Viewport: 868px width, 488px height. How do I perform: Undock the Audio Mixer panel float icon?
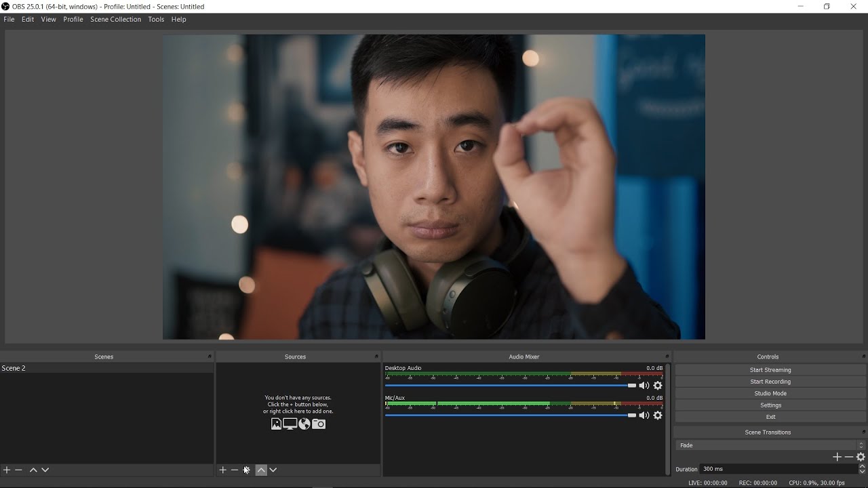coord(667,357)
